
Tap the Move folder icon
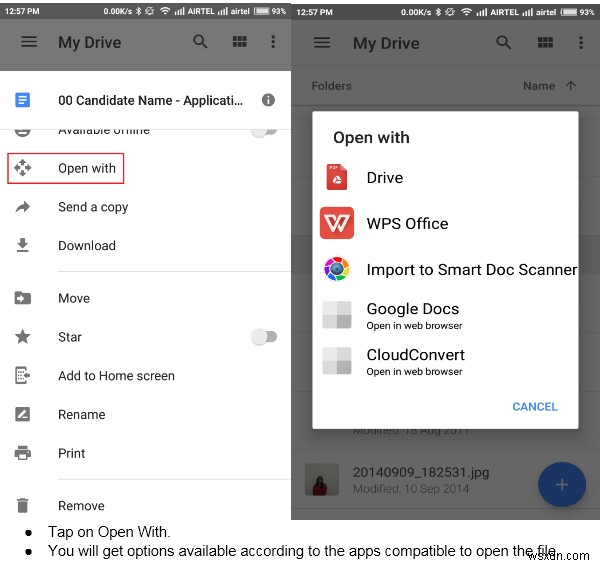[x=23, y=298]
